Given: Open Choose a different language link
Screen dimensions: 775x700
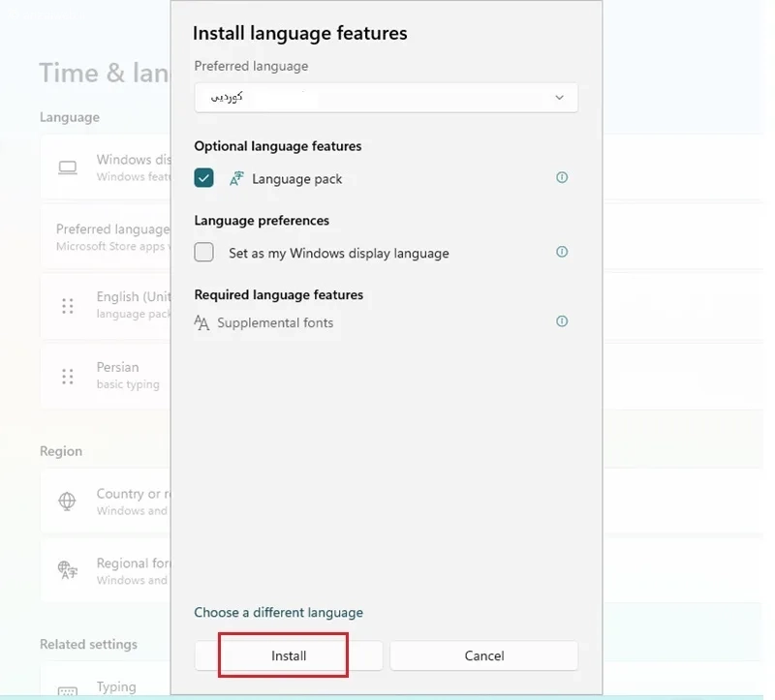Looking at the screenshot, I should (x=278, y=613).
